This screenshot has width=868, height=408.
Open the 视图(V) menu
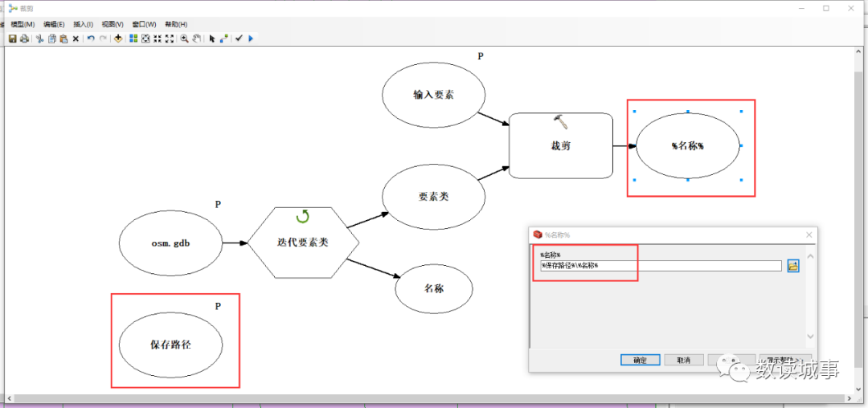[x=113, y=24]
